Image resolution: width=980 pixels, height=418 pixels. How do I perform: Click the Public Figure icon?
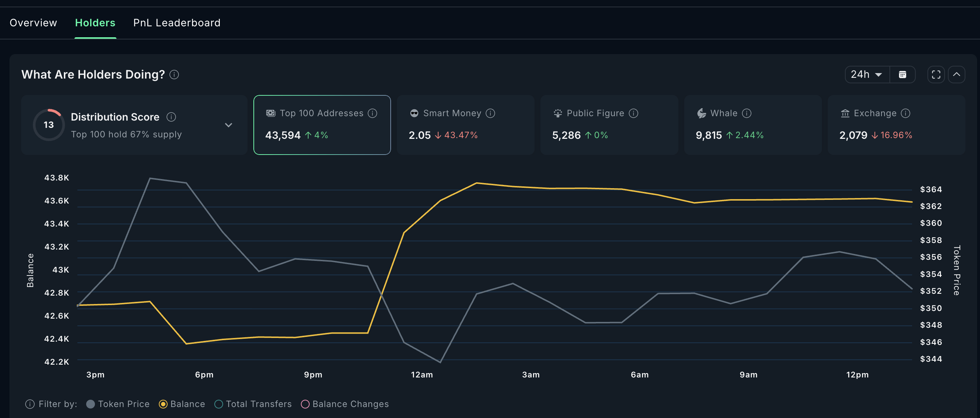click(x=557, y=113)
